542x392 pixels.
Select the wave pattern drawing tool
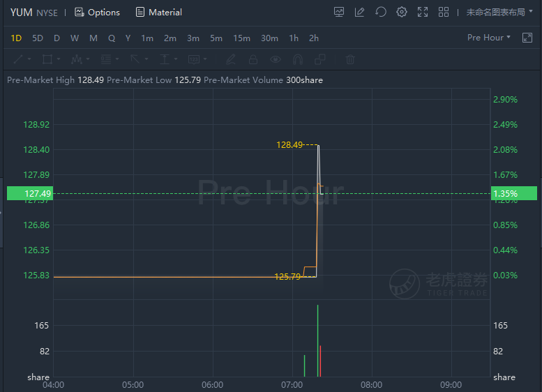tap(77, 59)
